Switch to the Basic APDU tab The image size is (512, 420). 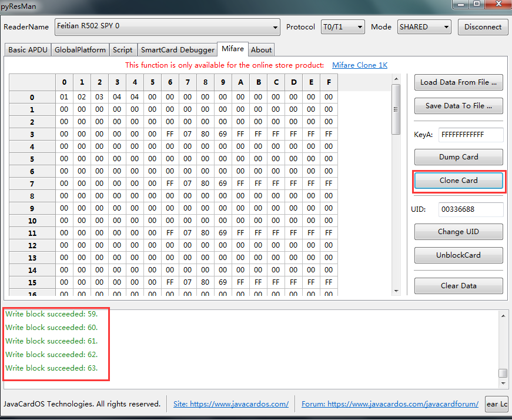(28, 50)
